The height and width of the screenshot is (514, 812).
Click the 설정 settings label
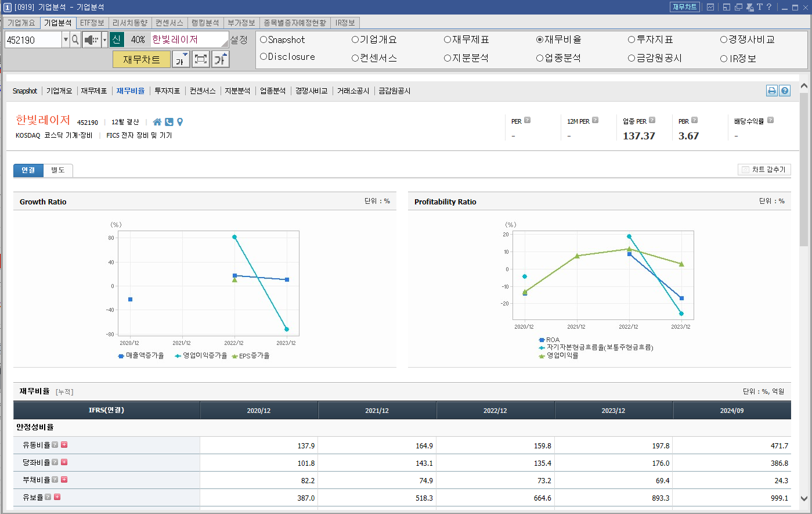click(239, 39)
